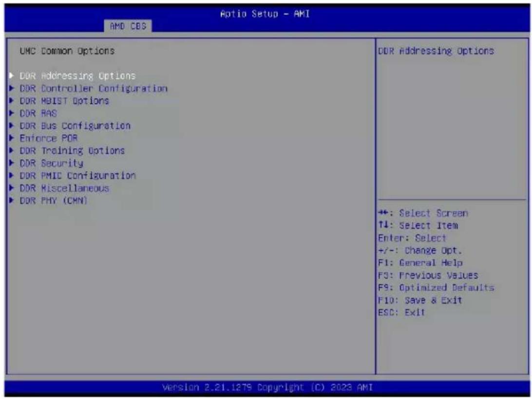Click the Select Item key hint

(x=418, y=225)
